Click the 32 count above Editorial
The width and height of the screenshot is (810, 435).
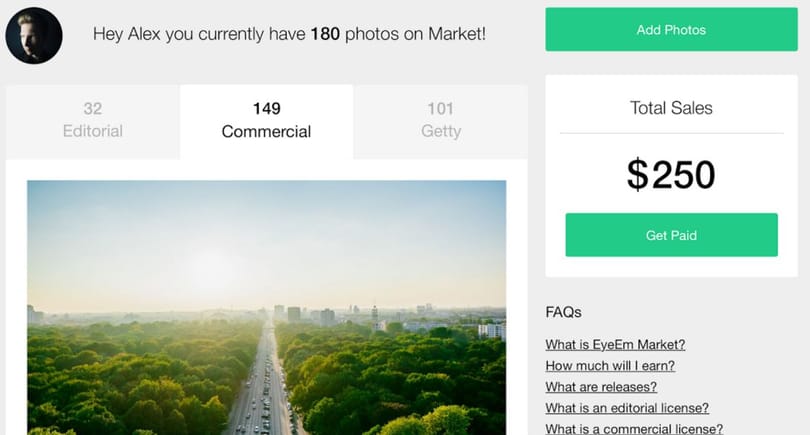pos(92,108)
